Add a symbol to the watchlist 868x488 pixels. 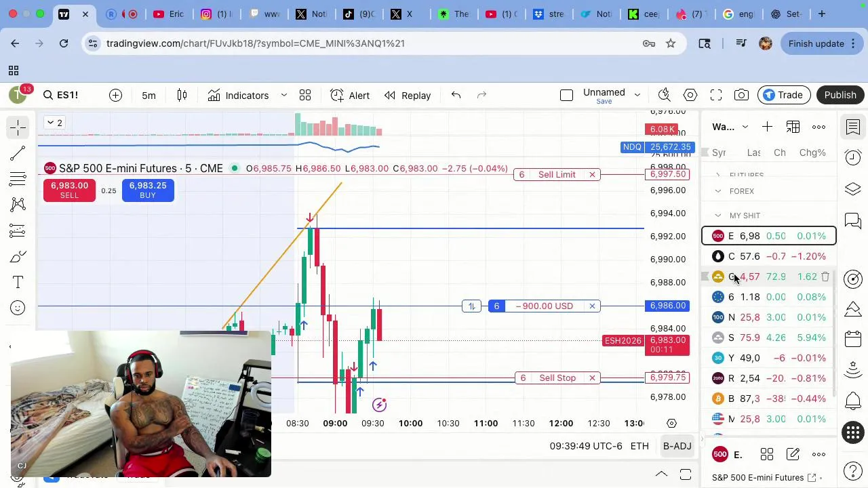click(x=767, y=127)
